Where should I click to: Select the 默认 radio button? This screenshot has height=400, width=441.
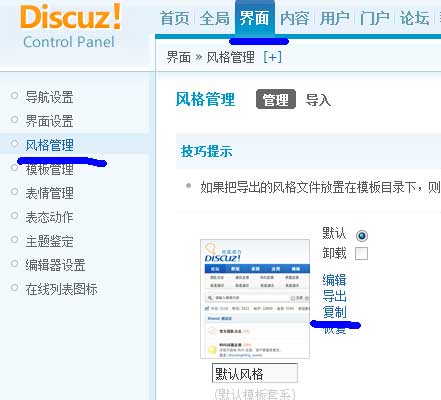362,236
